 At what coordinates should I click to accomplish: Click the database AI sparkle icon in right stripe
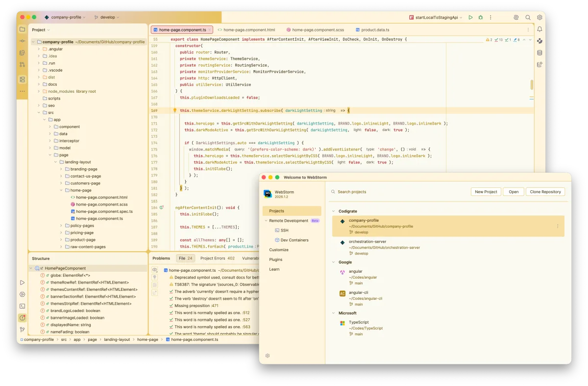(539, 64)
